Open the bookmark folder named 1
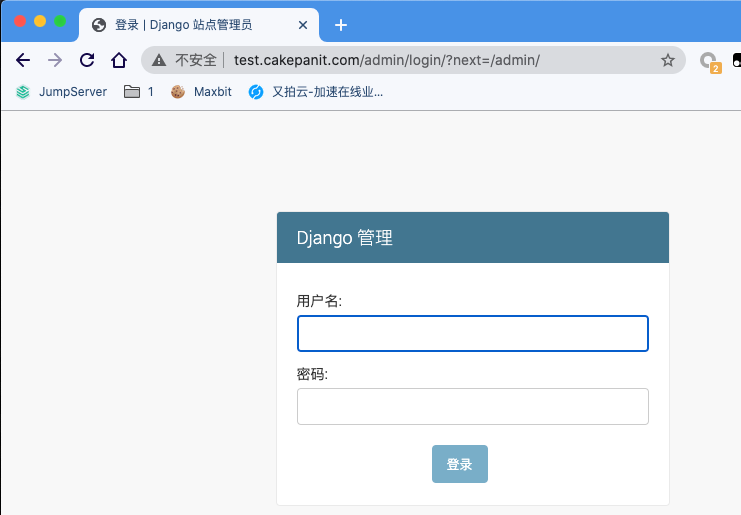 click(x=138, y=92)
